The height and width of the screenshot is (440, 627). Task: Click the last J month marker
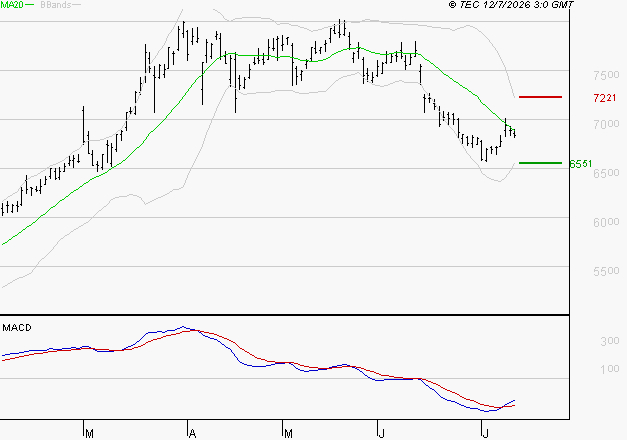pos(485,434)
